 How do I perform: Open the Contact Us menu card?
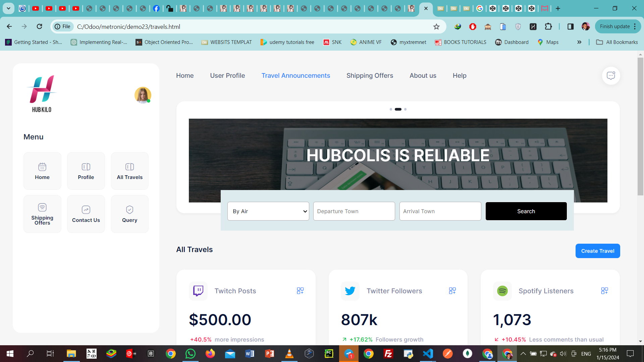[86, 214]
